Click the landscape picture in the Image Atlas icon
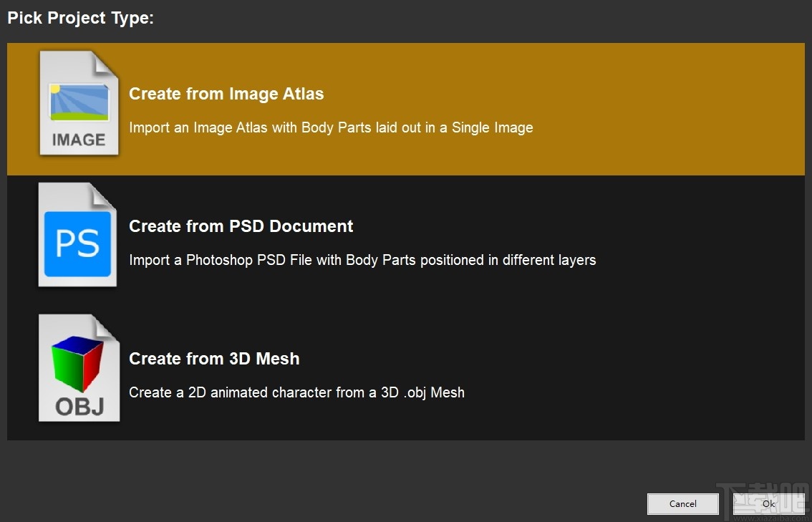Viewport: 812px width, 522px height. (79, 102)
